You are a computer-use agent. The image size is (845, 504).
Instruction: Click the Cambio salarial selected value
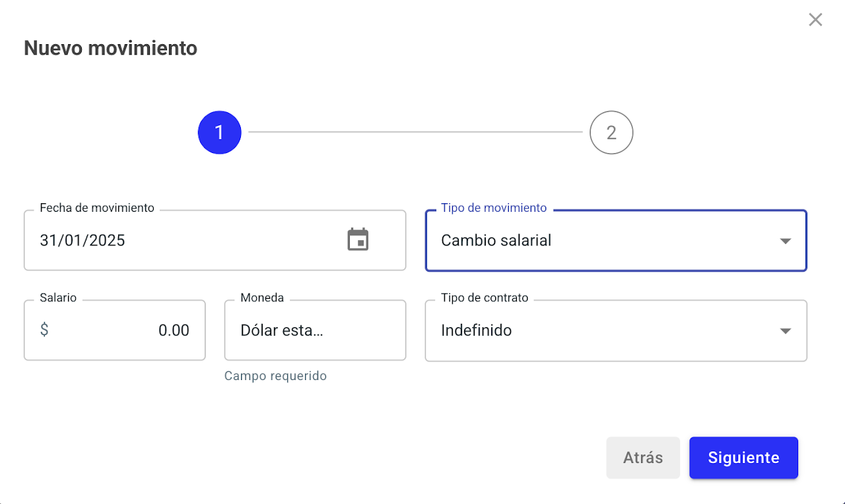(496, 240)
